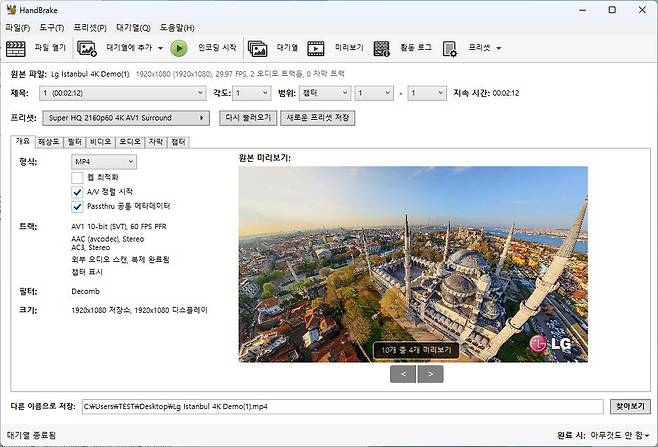Click the HandBrake app logo in title bar
Viewport: 658px width, 447px height.
[x=11, y=9]
